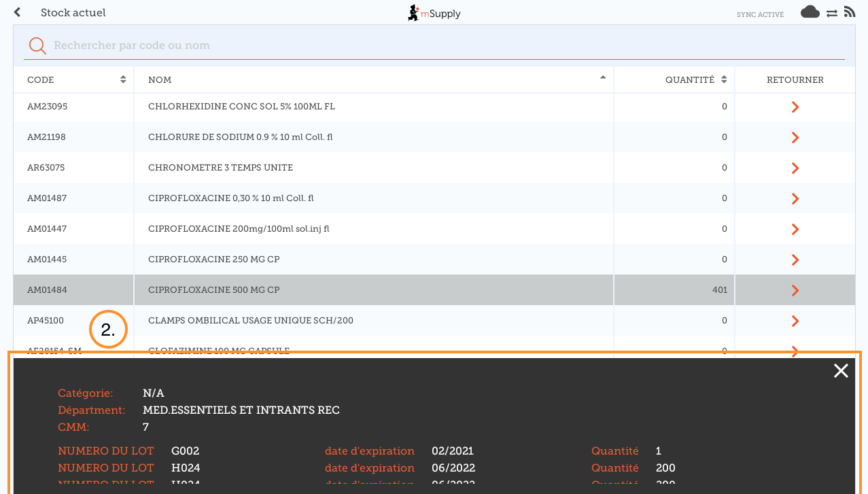Click return arrow for CHRONOMETRE 3 TEMPS UNITE
The height and width of the screenshot is (494, 868).
click(x=795, y=168)
